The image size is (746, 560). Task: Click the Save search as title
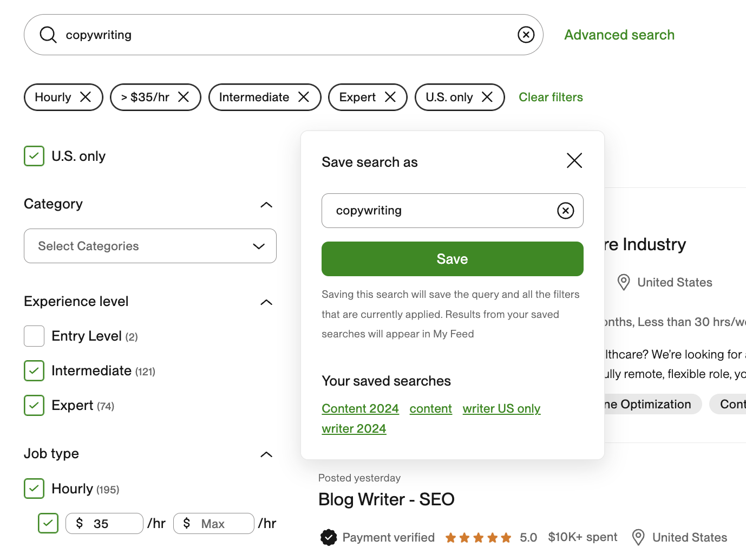(370, 162)
